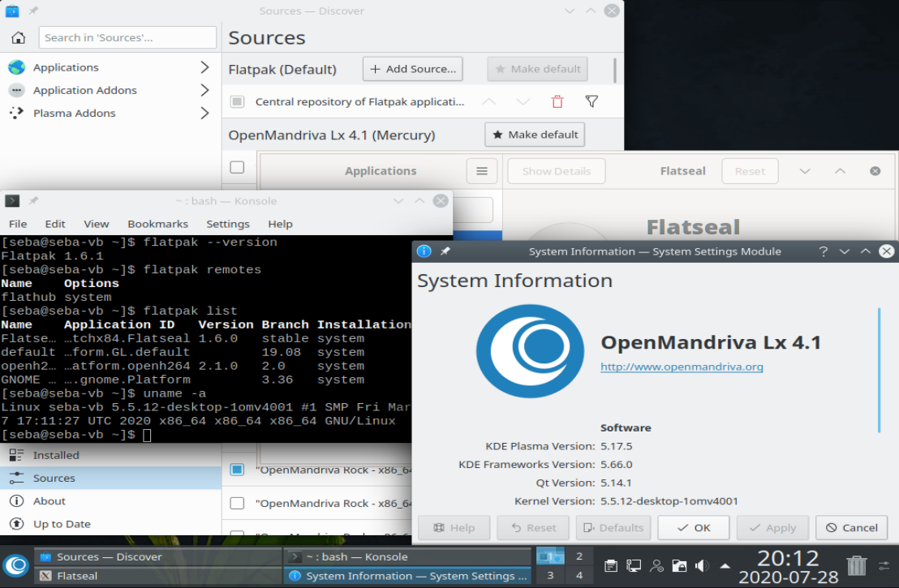The width and height of the screenshot is (899, 588).
Task: Open Up to Date page
Action: click(110, 524)
